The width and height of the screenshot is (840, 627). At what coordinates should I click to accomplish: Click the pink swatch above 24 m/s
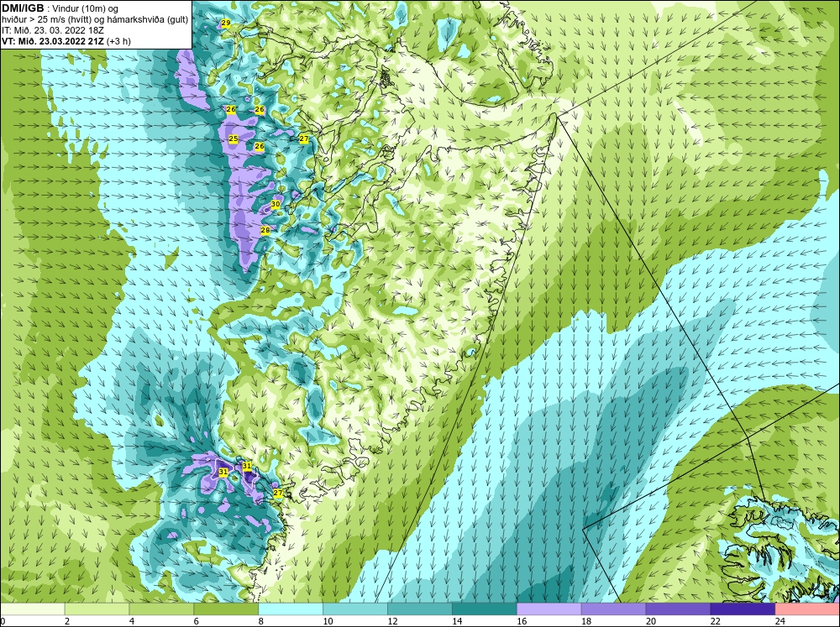(x=807, y=609)
